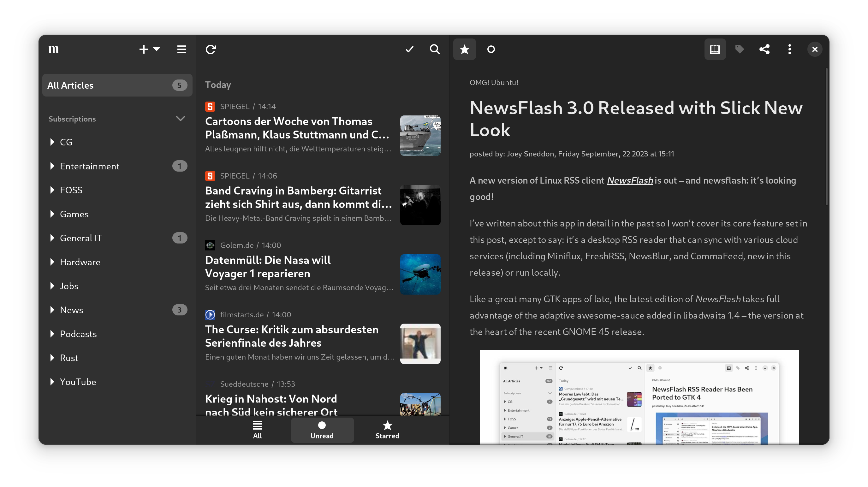Toggle the starred state of article

coord(464,49)
